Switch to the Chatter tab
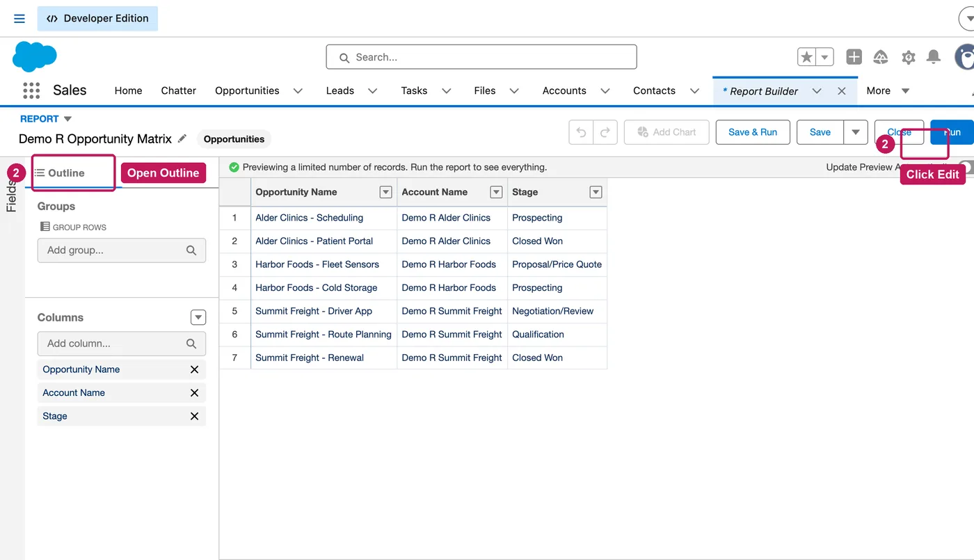The image size is (974, 560). 178,90
